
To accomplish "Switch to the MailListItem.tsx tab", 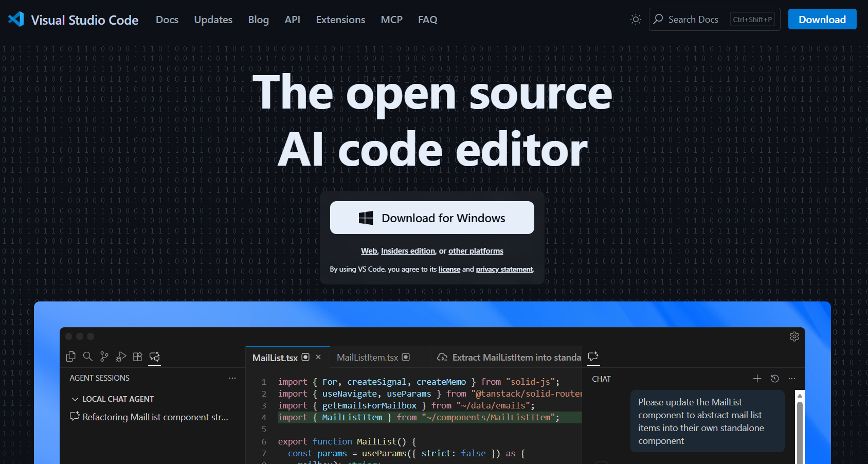I will pyautogui.click(x=366, y=357).
